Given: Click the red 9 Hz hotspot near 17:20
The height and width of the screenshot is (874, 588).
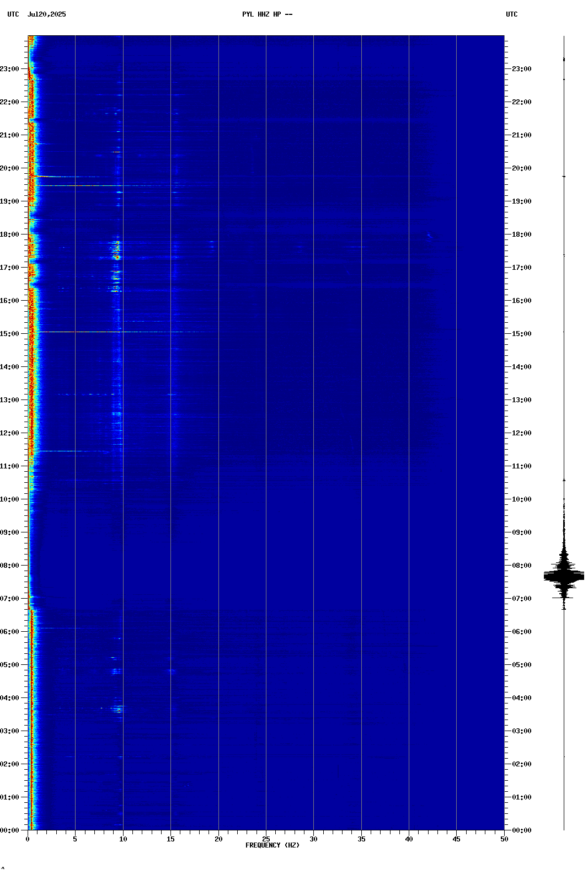Looking at the screenshot, I should (x=116, y=257).
